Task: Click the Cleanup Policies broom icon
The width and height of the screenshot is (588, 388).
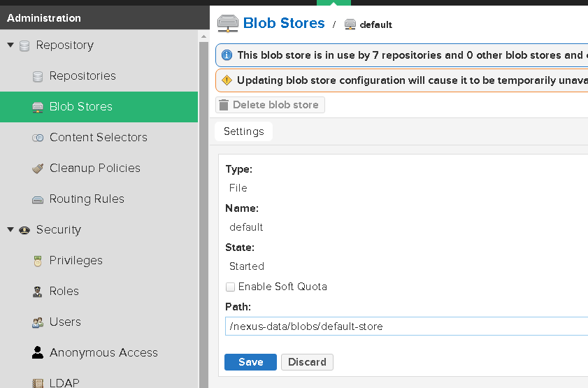Action: tap(38, 168)
